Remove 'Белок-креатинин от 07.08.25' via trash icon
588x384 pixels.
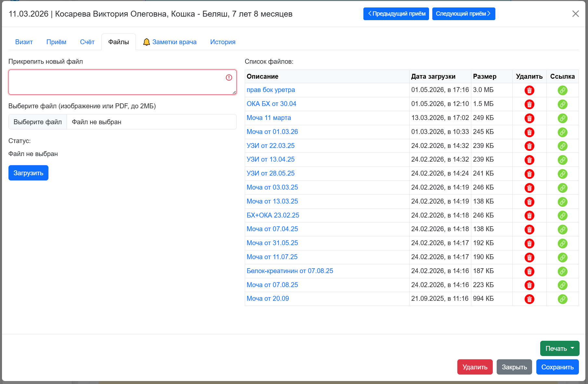[529, 271]
